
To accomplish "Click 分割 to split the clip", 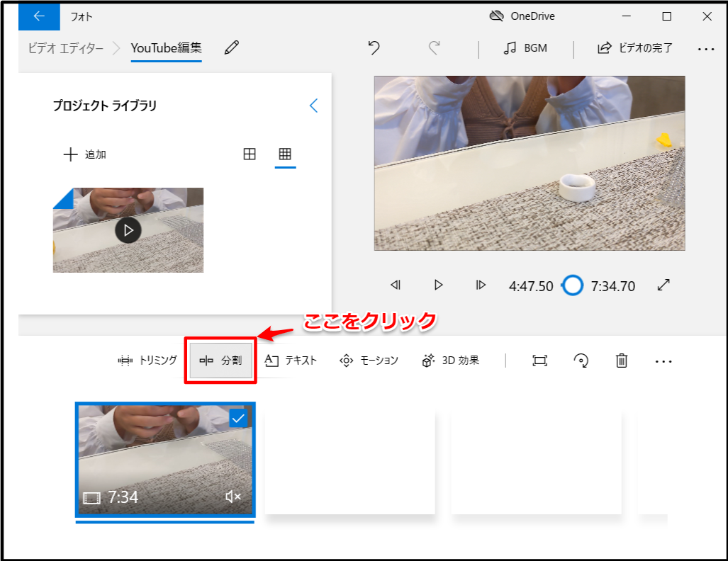I will [x=220, y=361].
